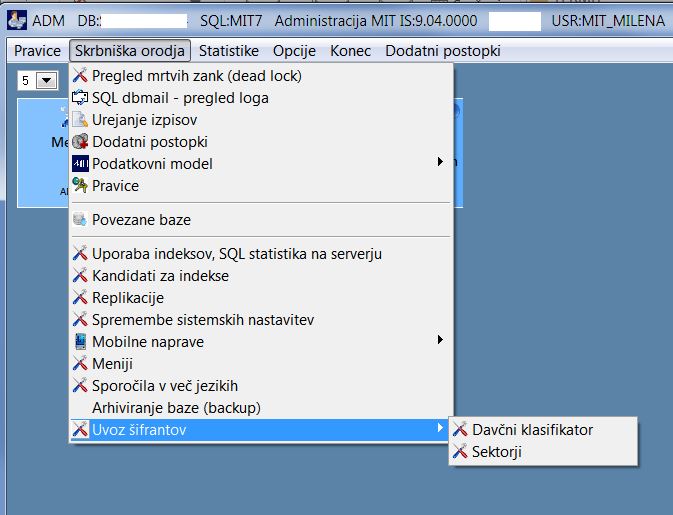The height and width of the screenshot is (515, 673).
Task: Click the ADM application icon in title bar
Action: point(17,20)
